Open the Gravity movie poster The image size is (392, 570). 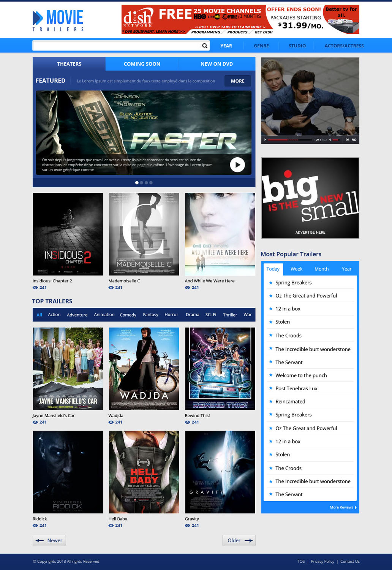(x=220, y=472)
